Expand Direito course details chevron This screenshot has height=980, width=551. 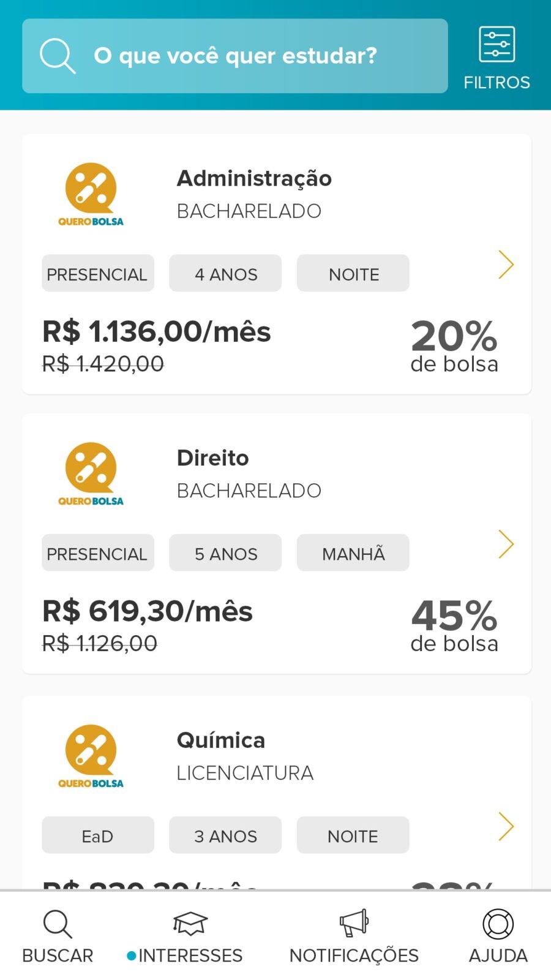pyautogui.click(x=506, y=544)
